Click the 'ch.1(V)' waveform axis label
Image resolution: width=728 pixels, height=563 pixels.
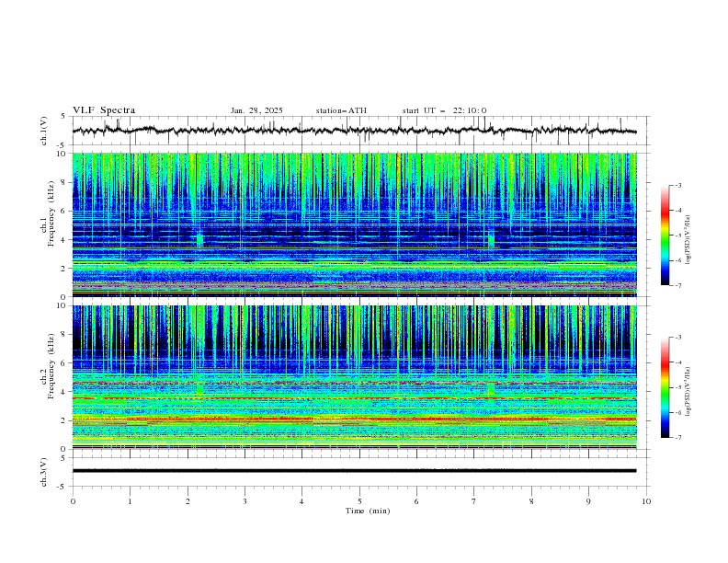(44, 131)
